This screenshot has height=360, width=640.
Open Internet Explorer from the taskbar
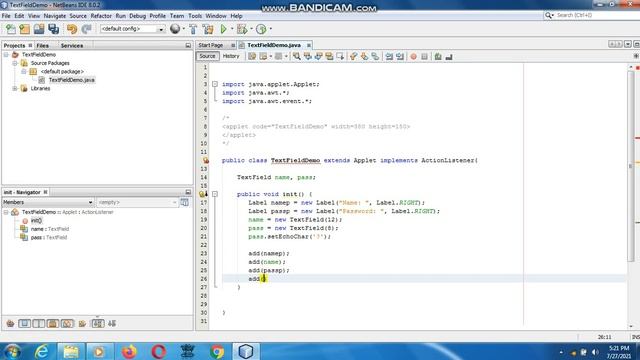(42, 351)
